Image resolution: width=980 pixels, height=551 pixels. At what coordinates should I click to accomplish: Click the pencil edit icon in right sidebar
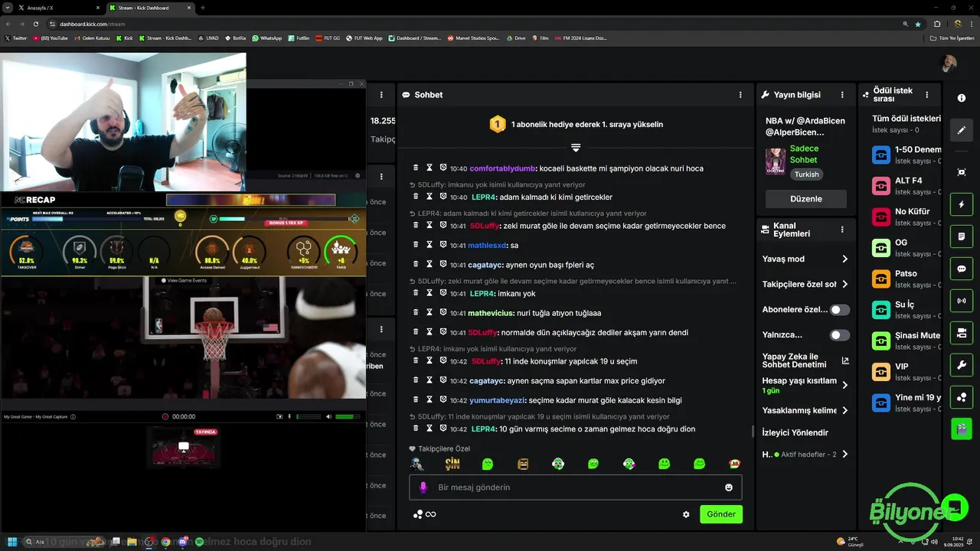pyautogui.click(x=962, y=130)
